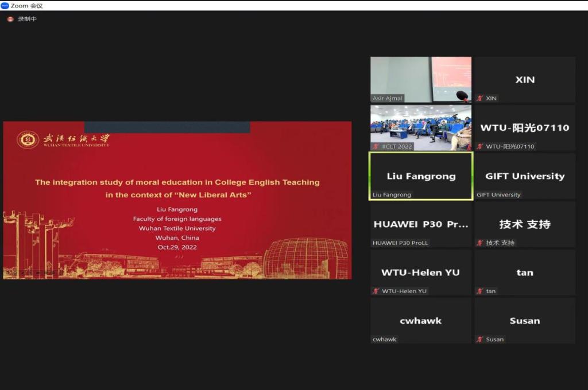This screenshot has height=390, width=588.
Task: Click the muted mic icon beside tan
Action: (480, 291)
